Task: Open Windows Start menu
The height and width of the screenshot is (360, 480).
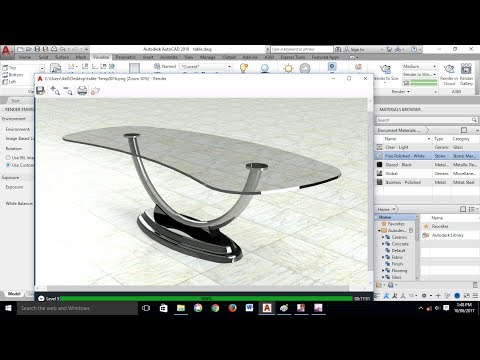Action: coord(8,308)
